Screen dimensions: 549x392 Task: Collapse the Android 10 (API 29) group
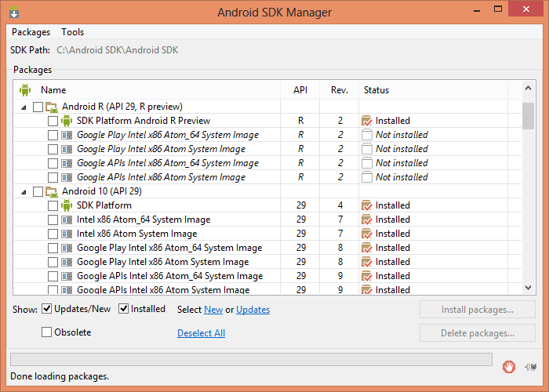[x=24, y=192]
